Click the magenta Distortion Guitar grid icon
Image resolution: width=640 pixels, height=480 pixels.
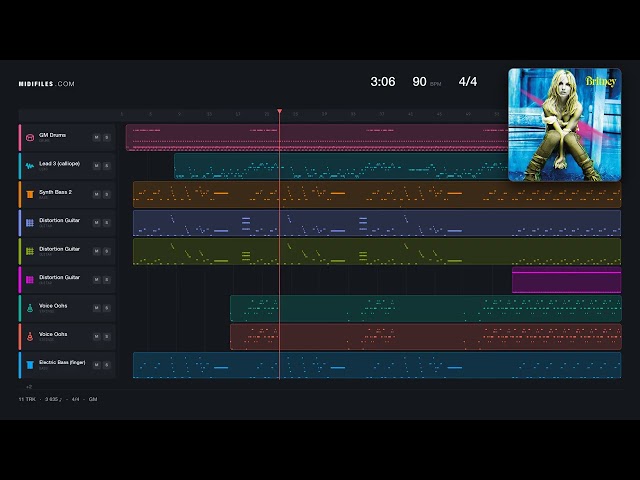[x=30, y=280]
